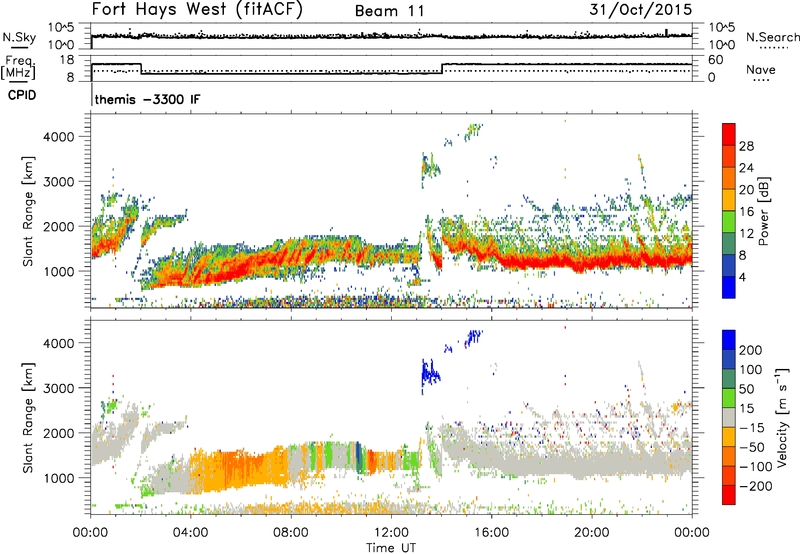800x554 pixels.
Task: Click the blue velocity echoes near 3300 km
Action: 430,375
